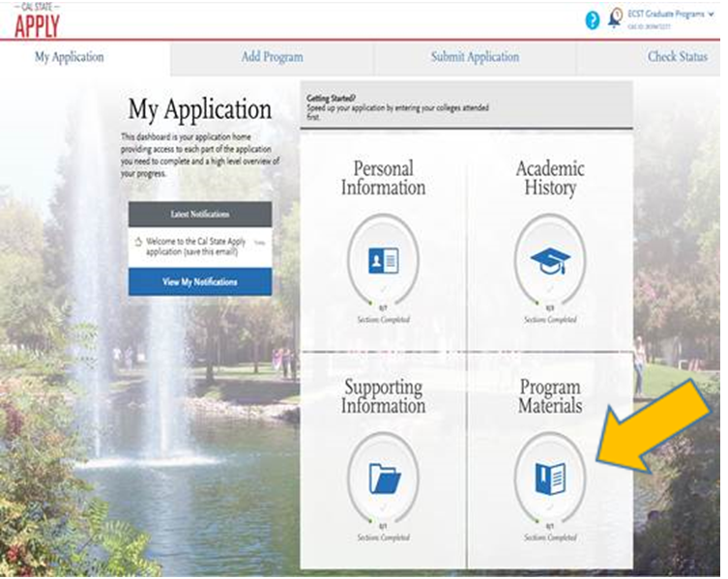The image size is (728, 579).
Task: Click the Personal Information heading
Action: coord(383,179)
